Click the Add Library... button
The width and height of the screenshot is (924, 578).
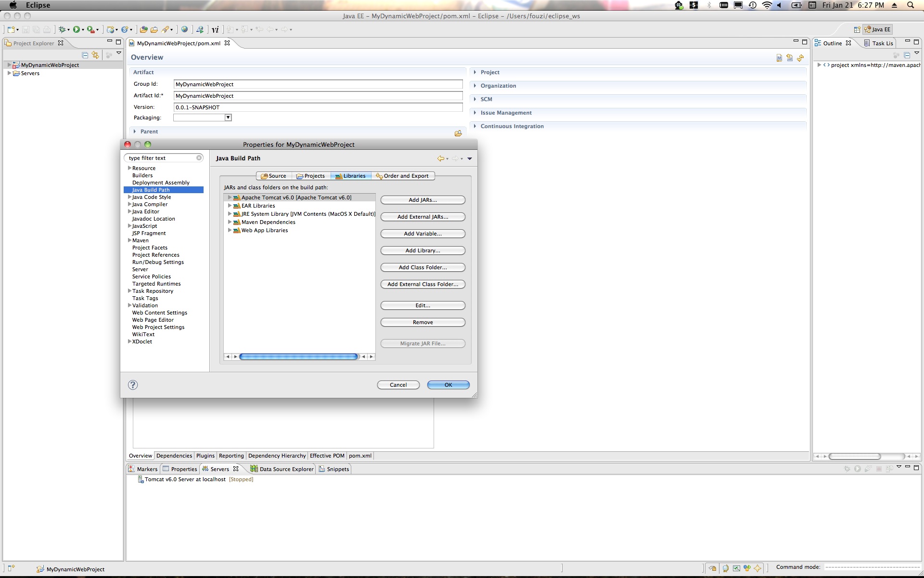coord(423,250)
